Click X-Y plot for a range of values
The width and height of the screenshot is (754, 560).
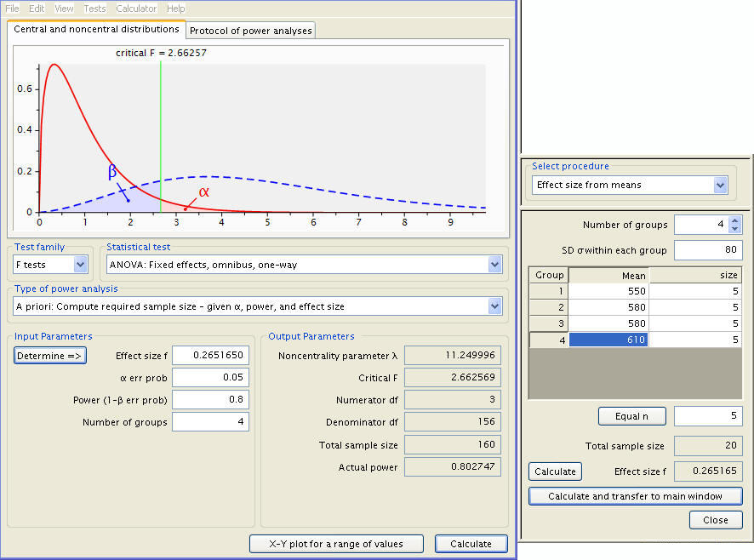pyautogui.click(x=336, y=544)
